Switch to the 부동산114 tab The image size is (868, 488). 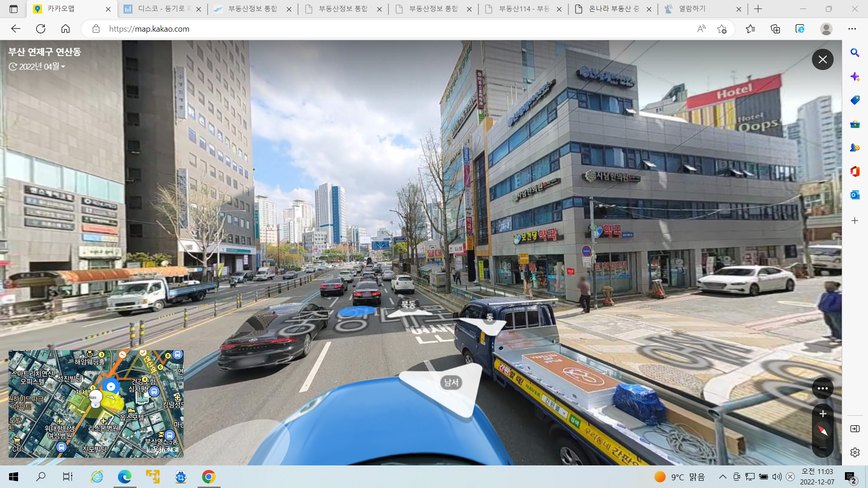pyautogui.click(x=524, y=9)
